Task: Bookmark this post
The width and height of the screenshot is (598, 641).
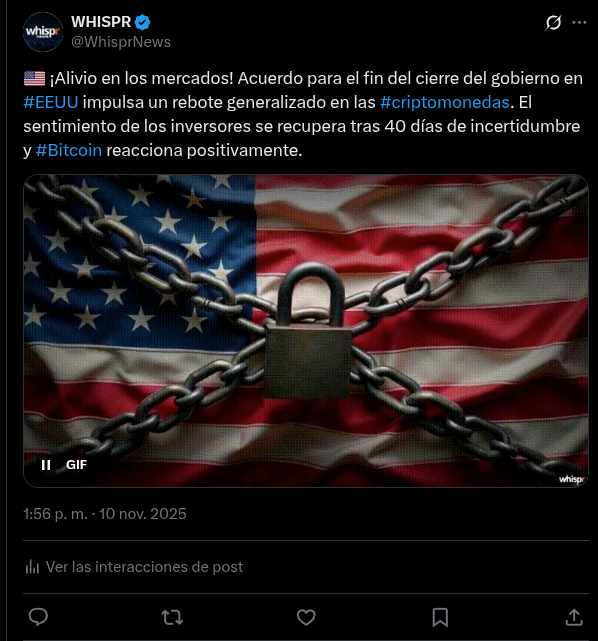Action: point(440,617)
